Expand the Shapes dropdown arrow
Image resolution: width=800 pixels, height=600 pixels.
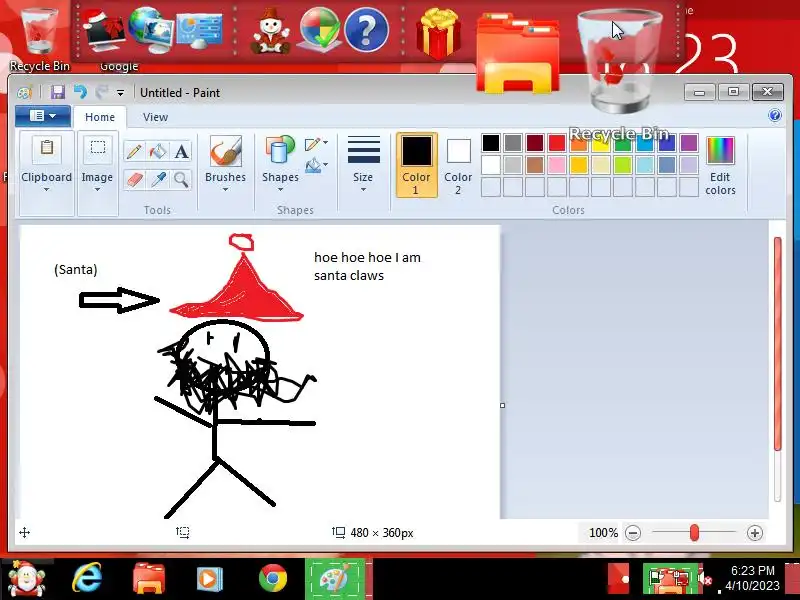point(280,190)
